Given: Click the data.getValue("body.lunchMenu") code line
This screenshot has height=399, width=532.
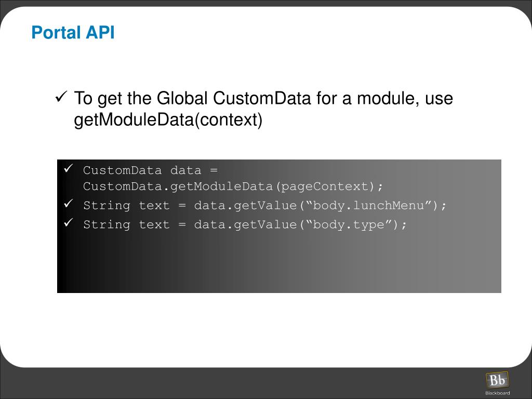Looking at the screenshot, I should [x=320, y=206].
